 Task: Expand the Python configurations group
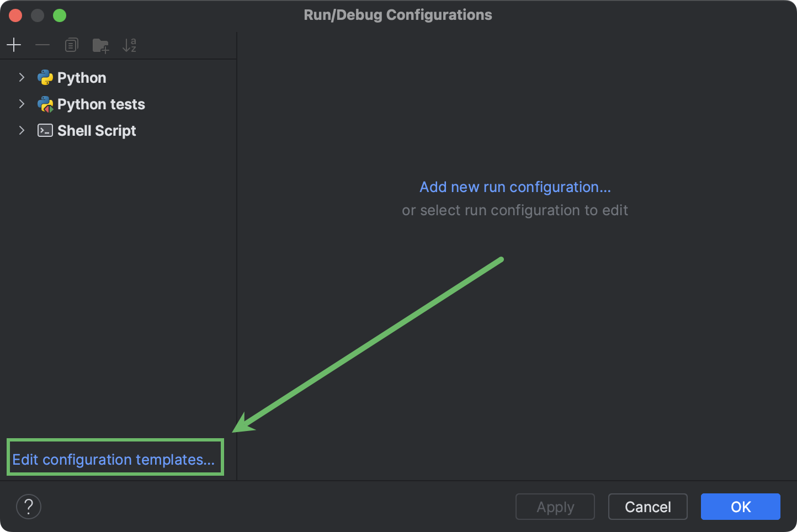coord(22,77)
